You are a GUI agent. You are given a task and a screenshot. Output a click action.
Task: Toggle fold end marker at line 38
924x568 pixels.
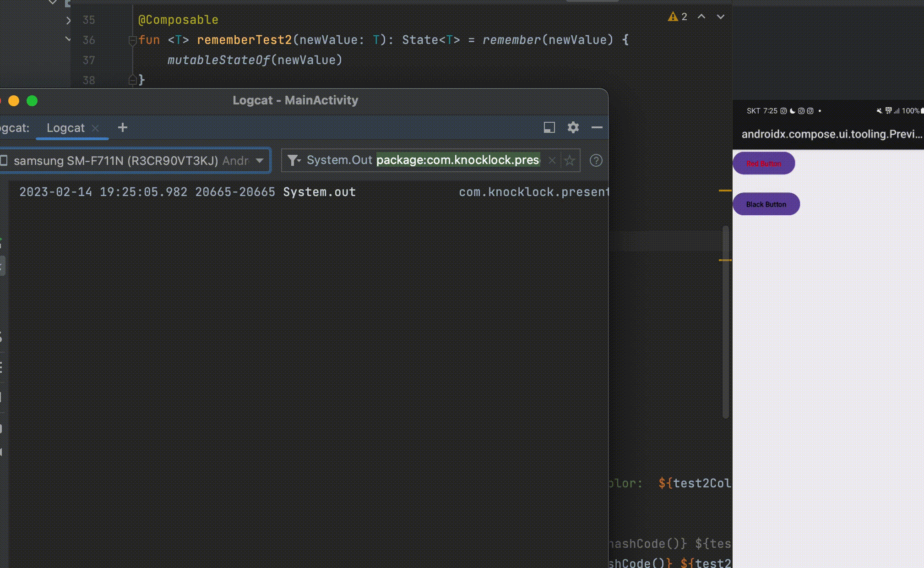coord(132,80)
